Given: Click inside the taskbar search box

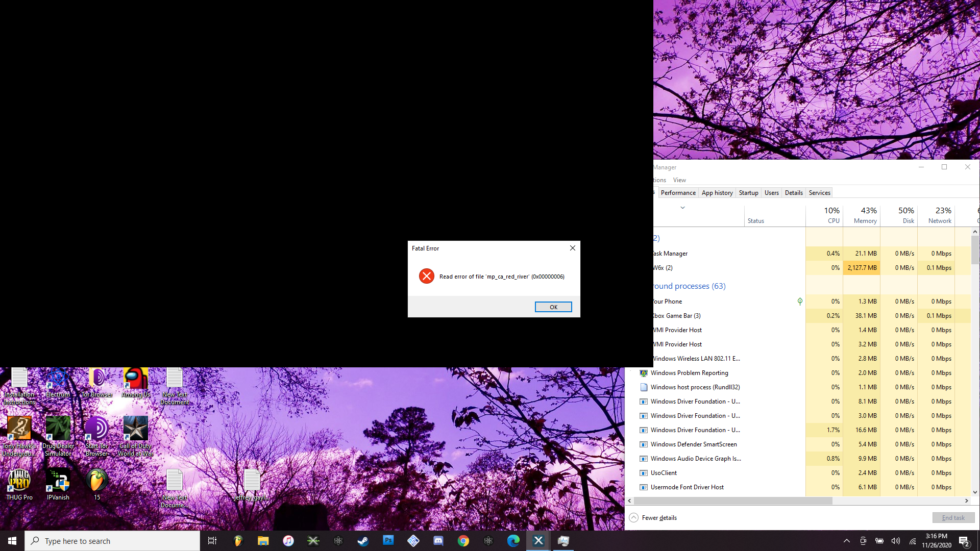Looking at the screenshot, I should 112,540.
